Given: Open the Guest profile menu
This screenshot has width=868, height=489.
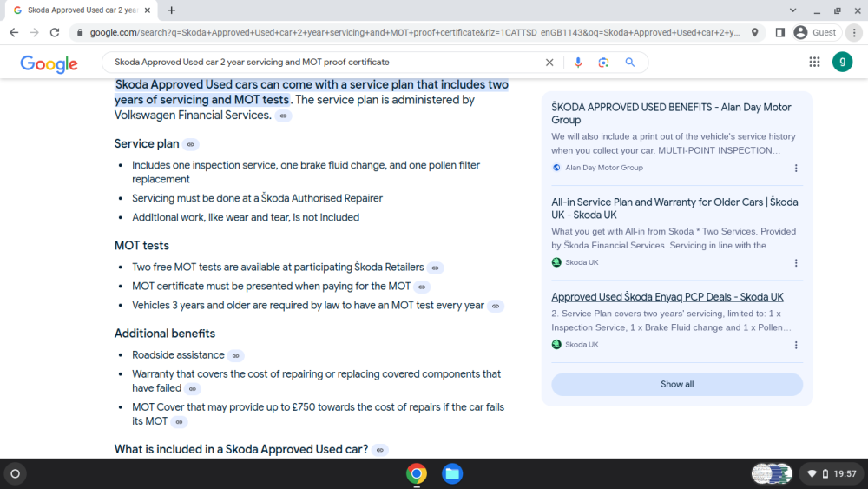Looking at the screenshot, I should coord(816,33).
